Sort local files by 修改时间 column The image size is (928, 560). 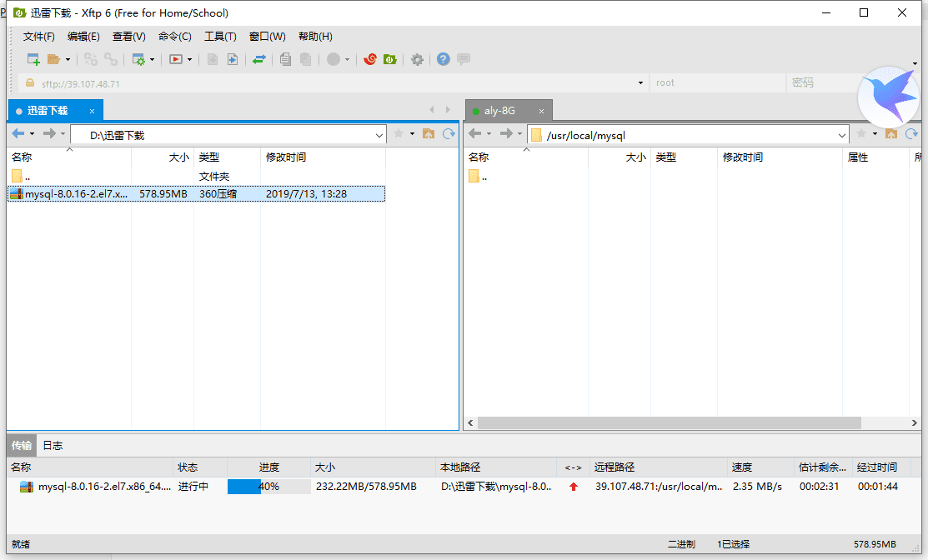click(286, 157)
